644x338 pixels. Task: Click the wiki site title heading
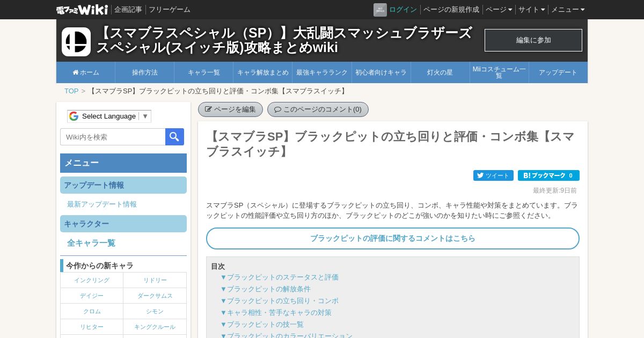click(284, 40)
